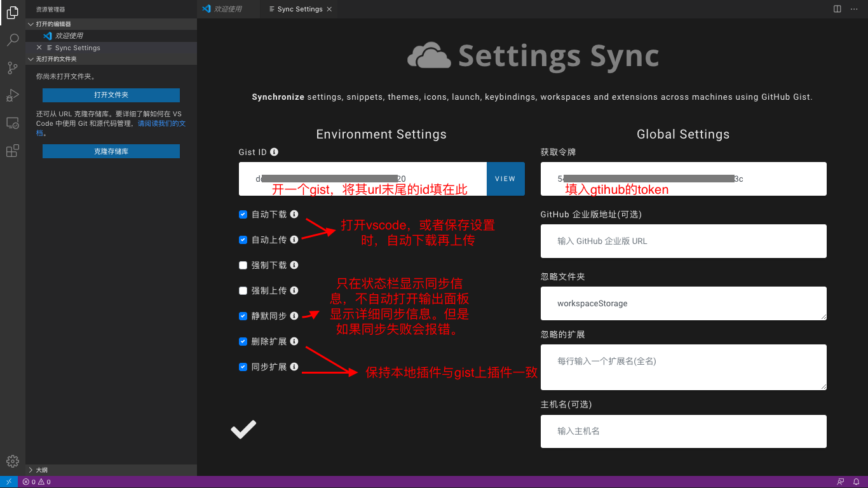Toggle the 静默同步 checkbox
868x488 pixels.
tap(243, 316)
